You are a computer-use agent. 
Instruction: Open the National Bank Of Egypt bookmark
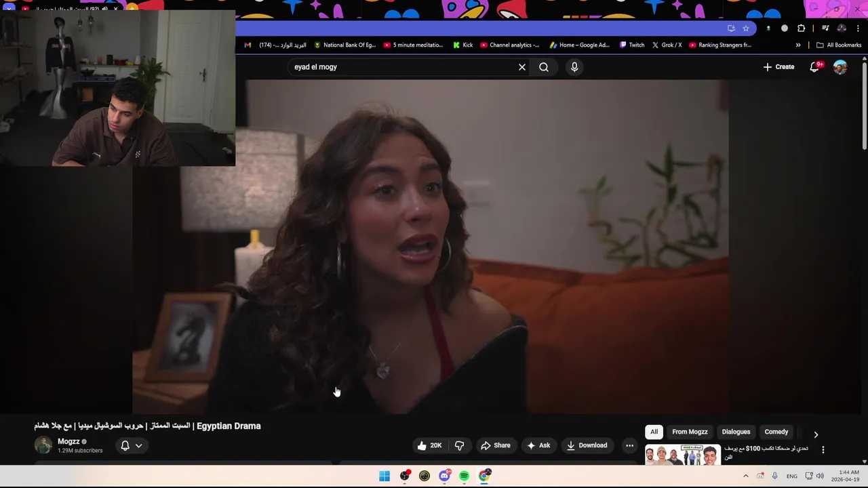344,45
